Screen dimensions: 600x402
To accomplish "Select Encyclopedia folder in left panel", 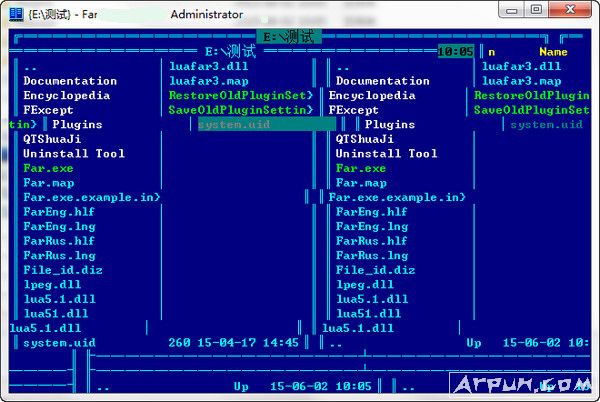I will click(x=67, y=96).
